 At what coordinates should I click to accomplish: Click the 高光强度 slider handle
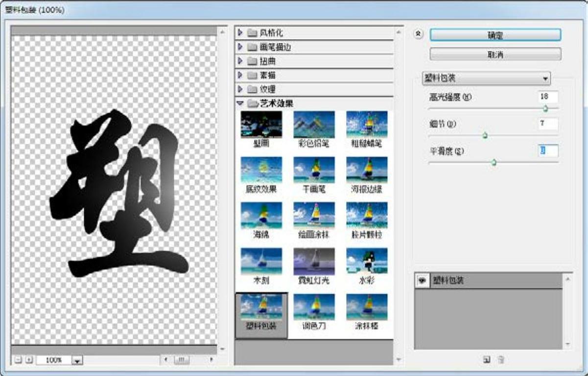pyautogui.click(x=545, y=109)
